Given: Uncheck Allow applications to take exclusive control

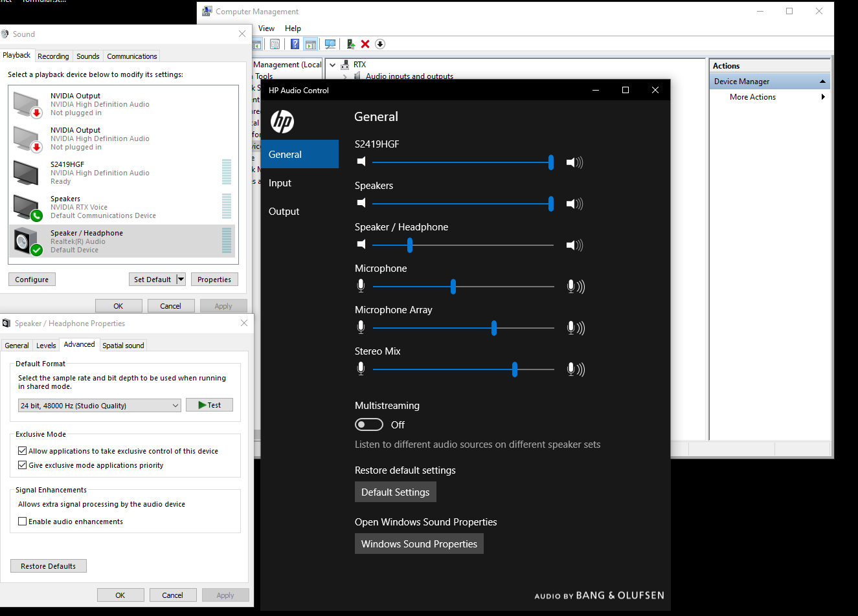Looking at the screenshot, I should pos(23,451).
